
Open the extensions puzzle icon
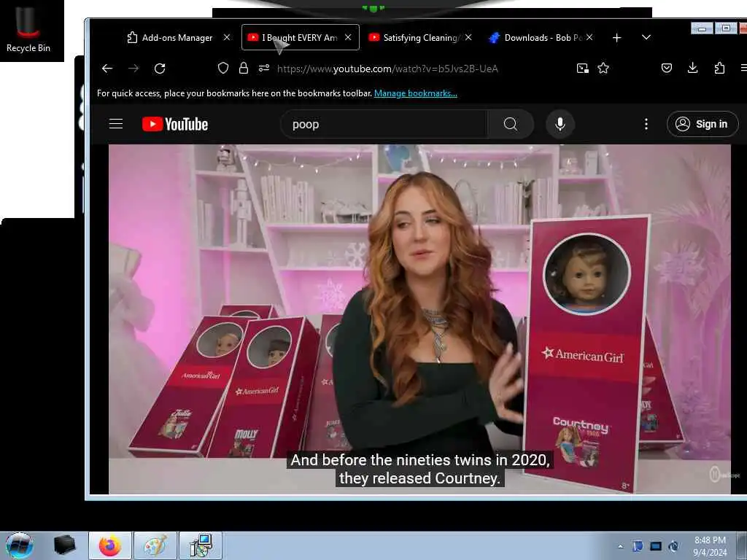(720, 68)
